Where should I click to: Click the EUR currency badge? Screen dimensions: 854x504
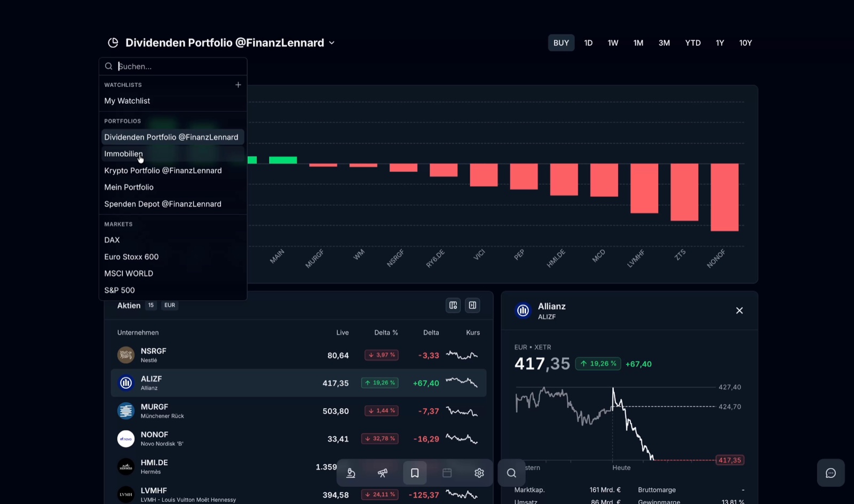(x=170, y=305)
